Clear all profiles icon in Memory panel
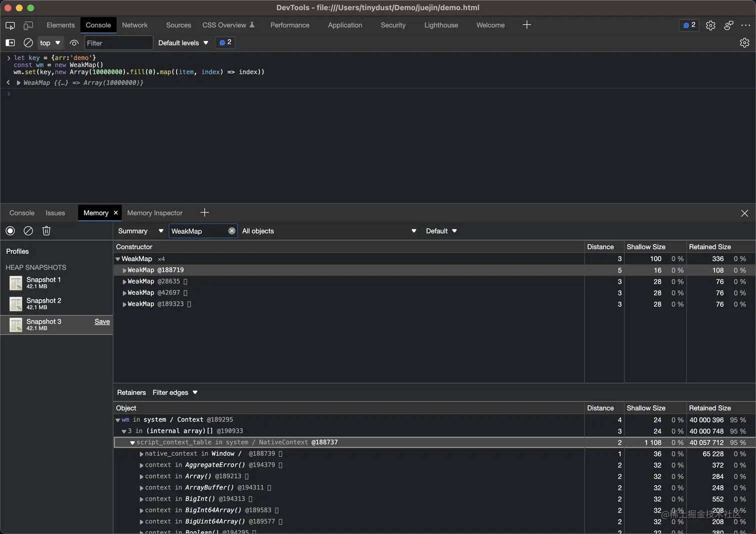The height and width of the screenshot is (534, 756). 28,231
